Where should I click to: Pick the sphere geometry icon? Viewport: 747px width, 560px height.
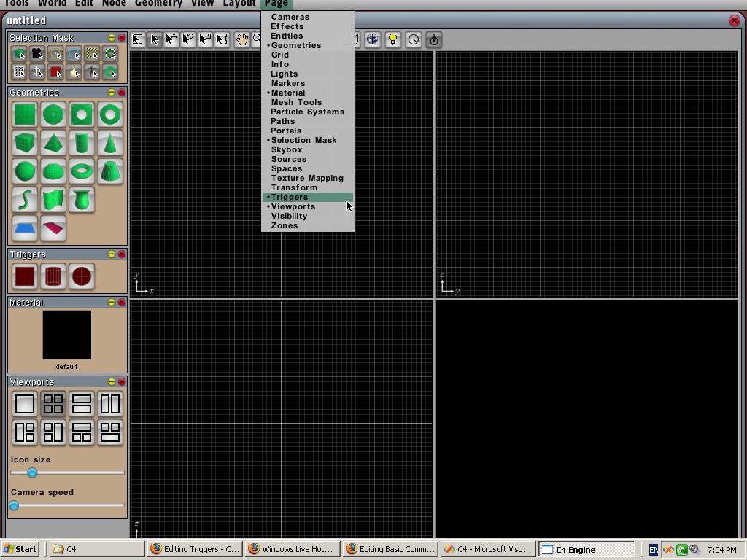25,171
